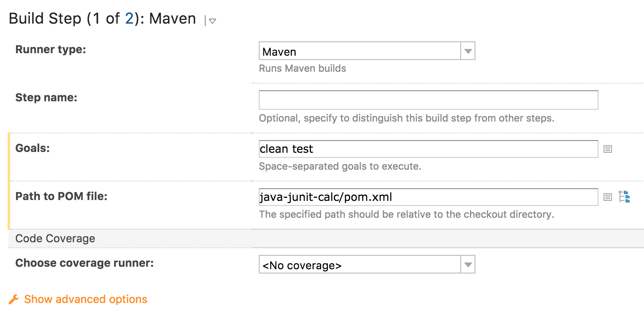Open the Runner type Maven combo box
644x314 pixels.
[x=367, y=51]
